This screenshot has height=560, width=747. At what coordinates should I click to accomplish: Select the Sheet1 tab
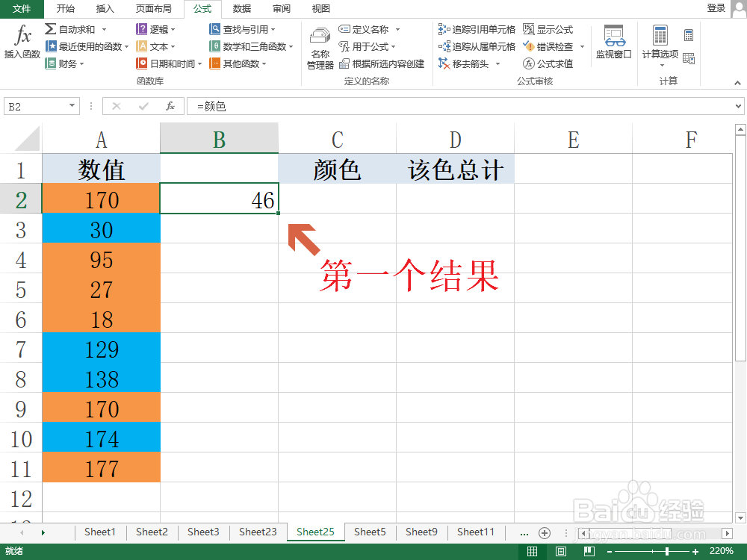pyautogui.click(x=100, y=532)
